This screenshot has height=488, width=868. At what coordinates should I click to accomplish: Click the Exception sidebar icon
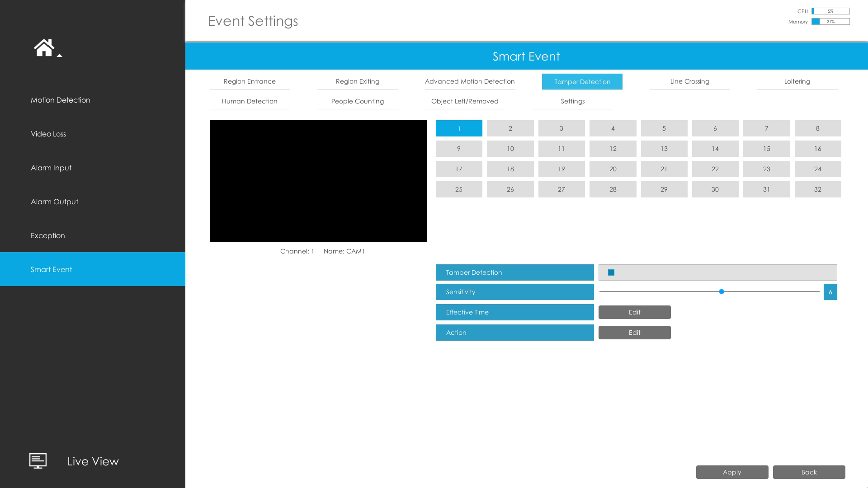[47, 235]
